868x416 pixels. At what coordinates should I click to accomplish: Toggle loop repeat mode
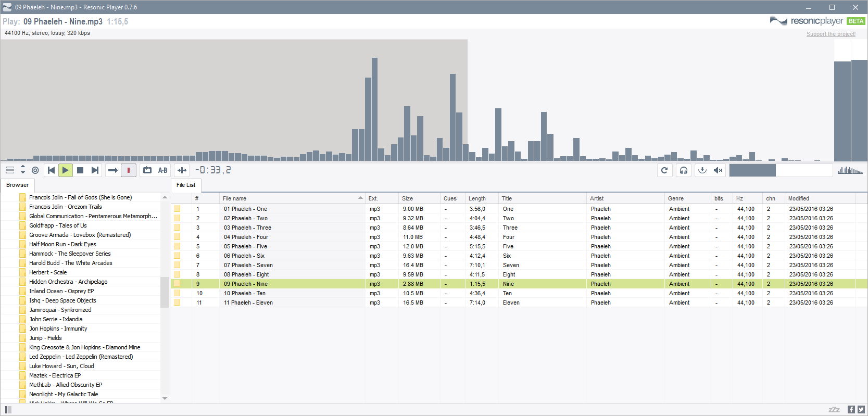tap(147, 170)
